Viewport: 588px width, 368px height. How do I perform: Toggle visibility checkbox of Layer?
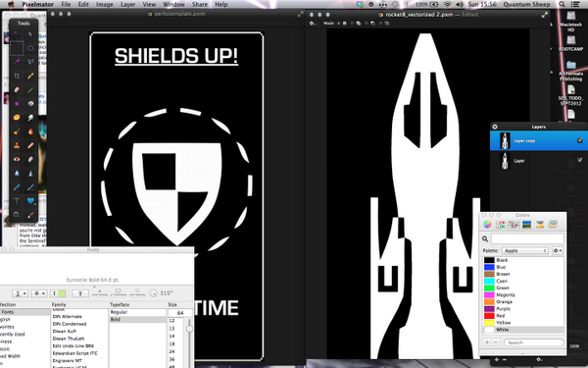click(x=580, y=160)
